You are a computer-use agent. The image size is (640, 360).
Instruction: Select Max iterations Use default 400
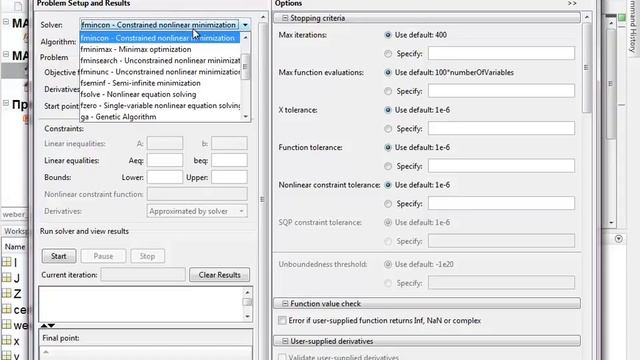(x=388, y=35)
